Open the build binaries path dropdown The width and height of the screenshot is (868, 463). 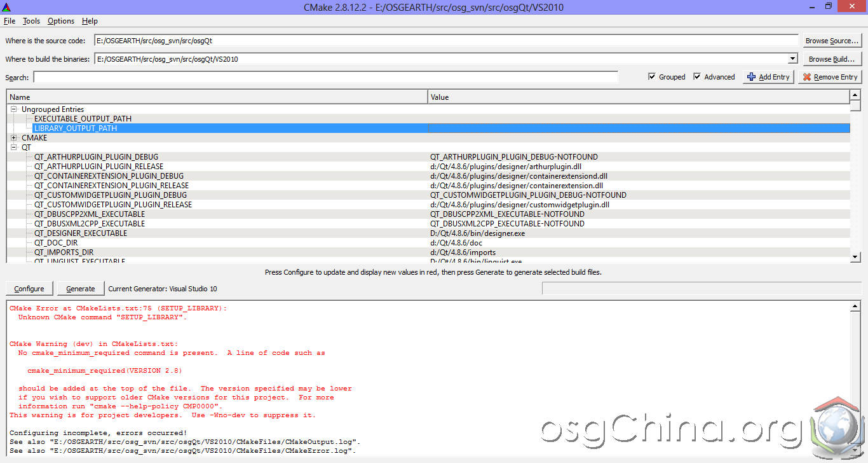tap(792, 59)
